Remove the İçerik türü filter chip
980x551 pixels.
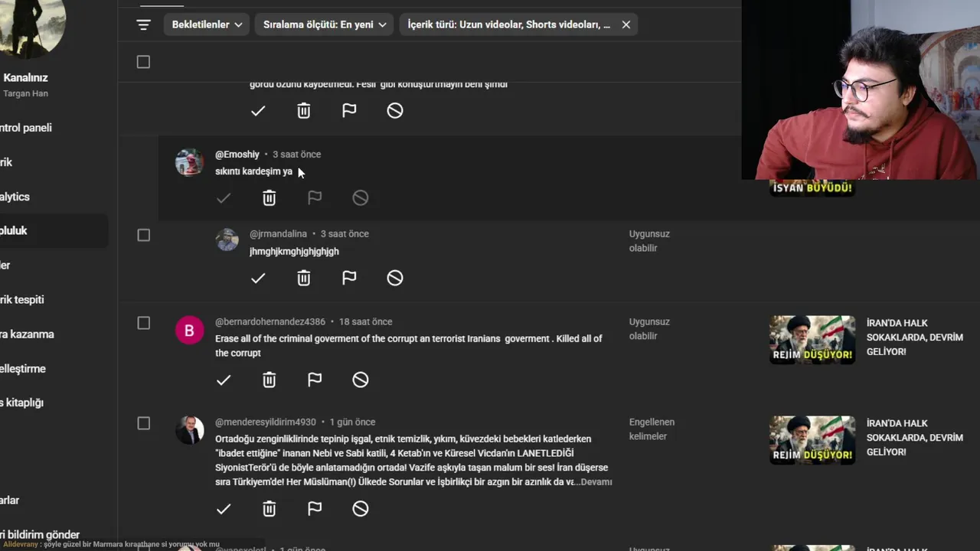pyautogui.click(x=626, y=24)
